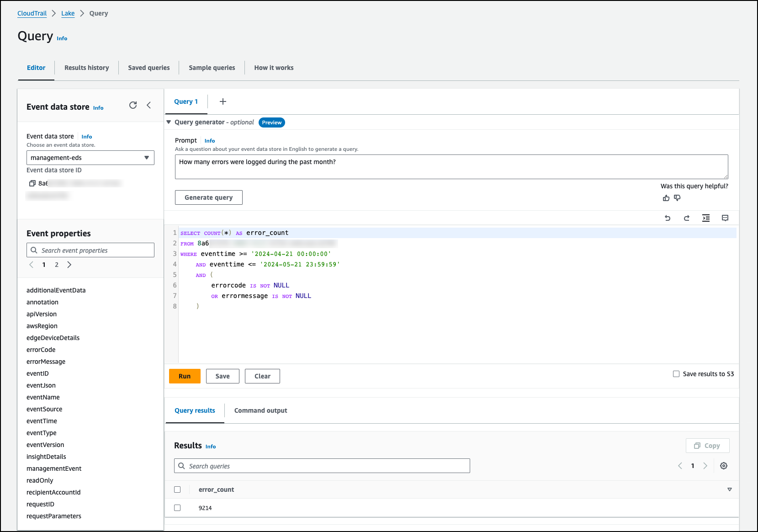Open the error_count column filter dropdown

click(729, 489)
